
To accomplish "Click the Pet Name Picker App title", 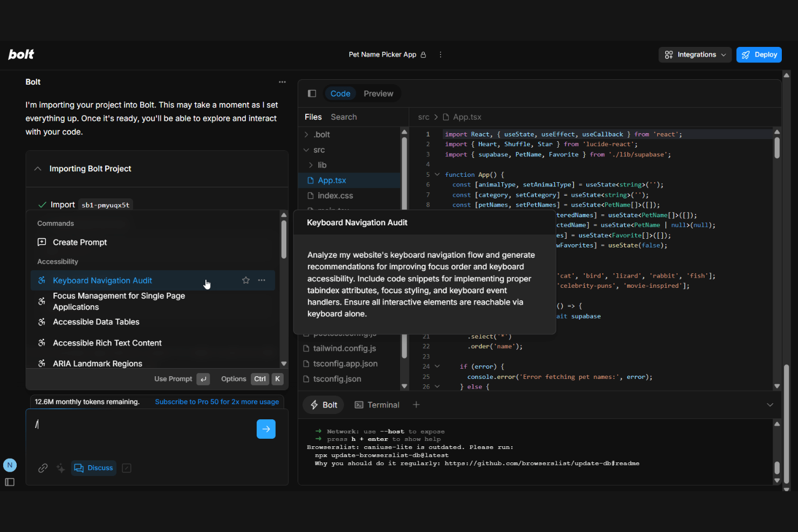I will tap(382, 54).
